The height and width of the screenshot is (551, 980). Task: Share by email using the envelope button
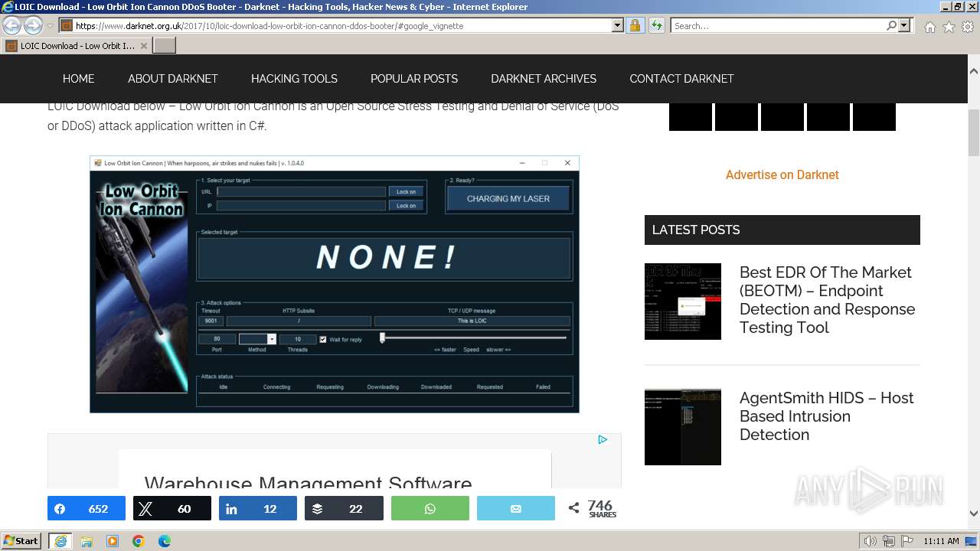click(x=516, y=508)
